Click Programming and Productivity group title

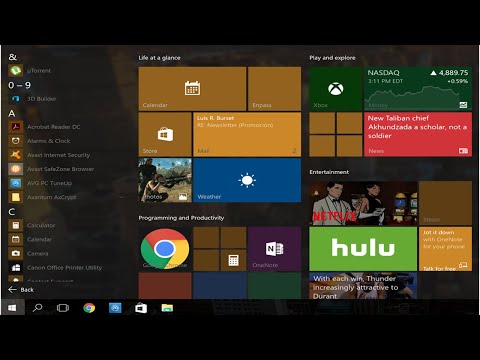pyautogui.click(x=181, y=218)
